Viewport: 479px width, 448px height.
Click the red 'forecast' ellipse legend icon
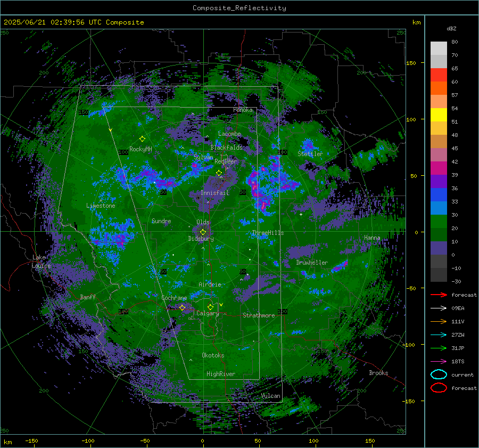(x=439, y=388)
